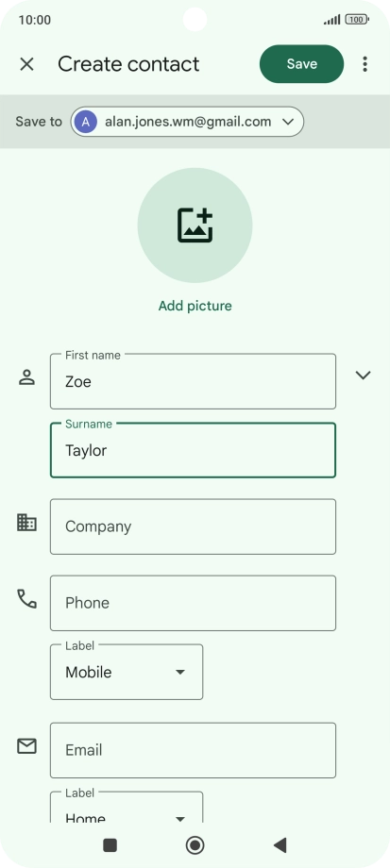
Task: Open the Save to account dropdown
Action: click(x=187, y=122)
